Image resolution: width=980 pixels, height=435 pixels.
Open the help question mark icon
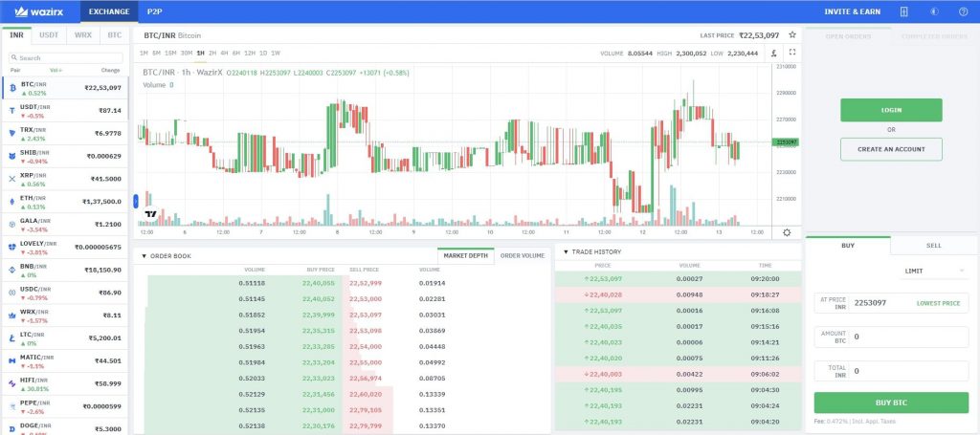[x=963, y=11]
